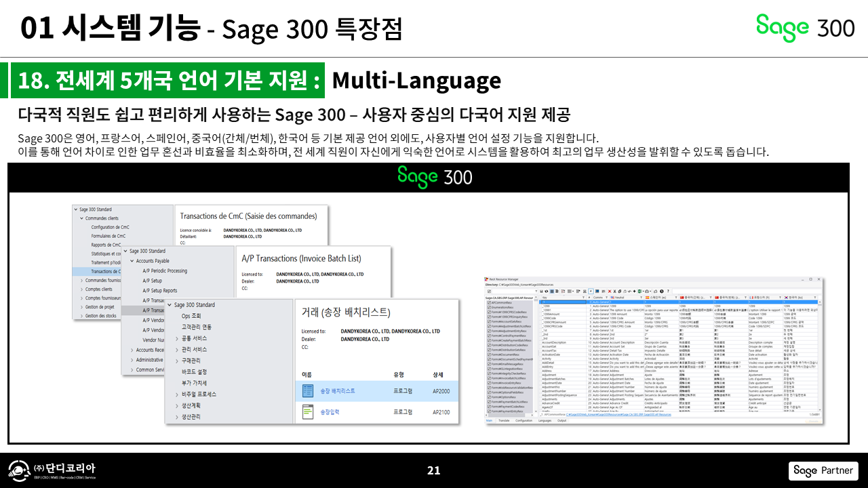Click the green Excel export icon
The width and height of the screenshot is (868, 488).
coord(640,291)
